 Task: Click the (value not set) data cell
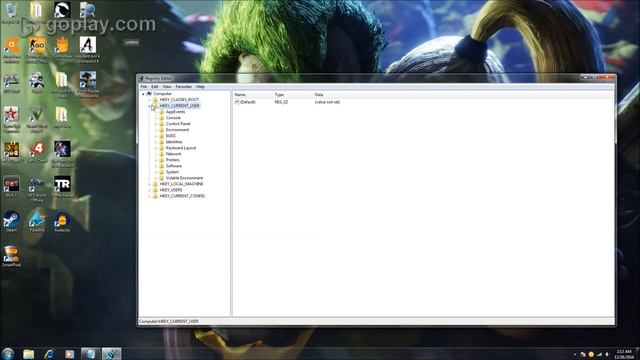click(327, 102)
